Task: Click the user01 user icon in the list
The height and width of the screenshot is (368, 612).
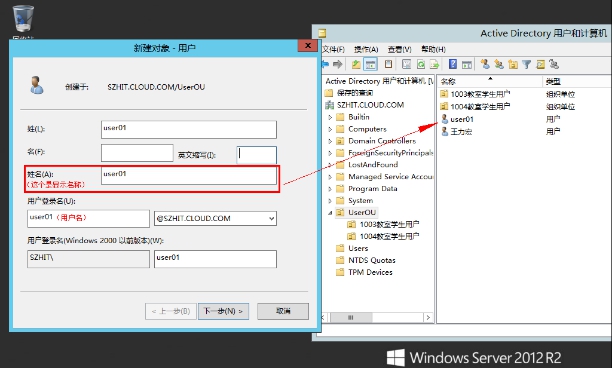Action: click(x=444, y=119)
